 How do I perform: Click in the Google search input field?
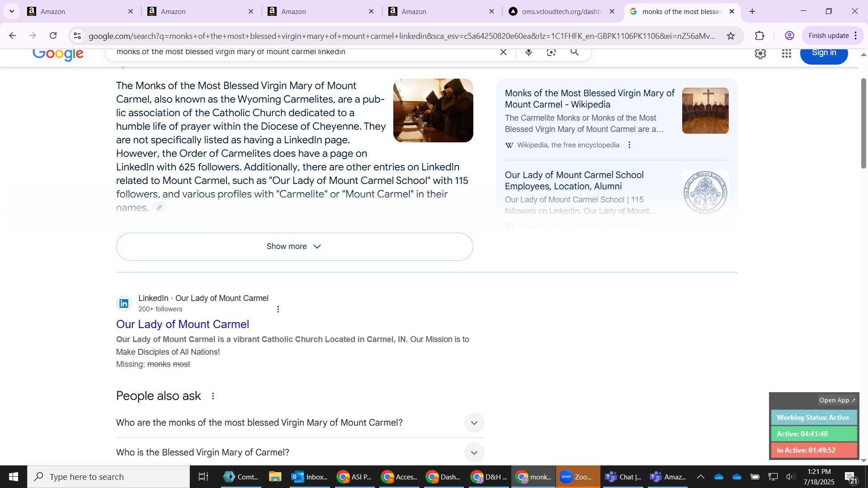[x=303, y=52]
